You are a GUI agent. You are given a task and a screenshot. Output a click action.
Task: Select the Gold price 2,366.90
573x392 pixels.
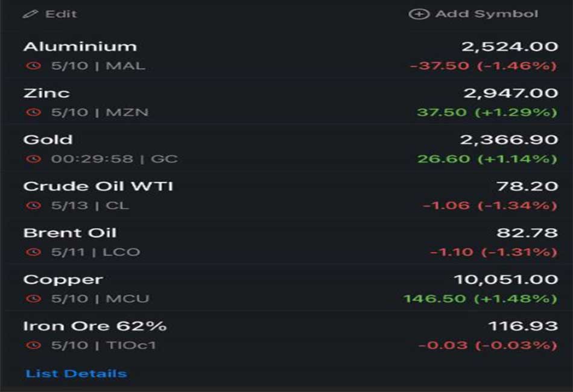(509, 139)
